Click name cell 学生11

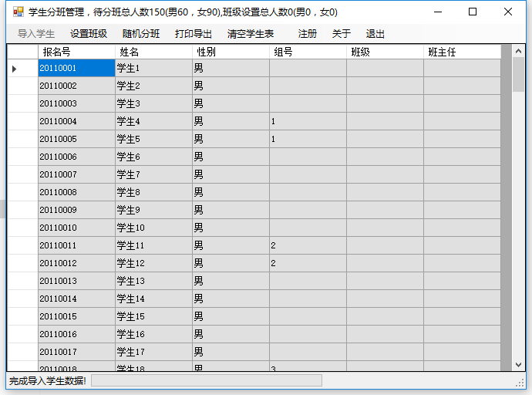[153, 245]
